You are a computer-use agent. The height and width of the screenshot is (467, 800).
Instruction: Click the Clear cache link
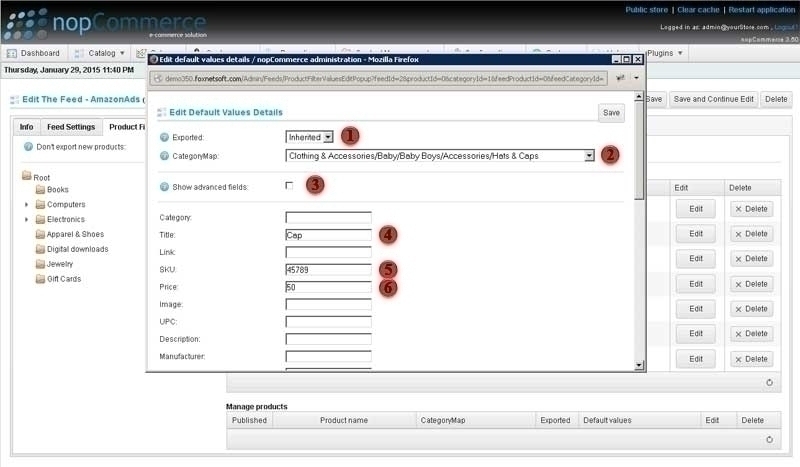[x=698, y=10]
